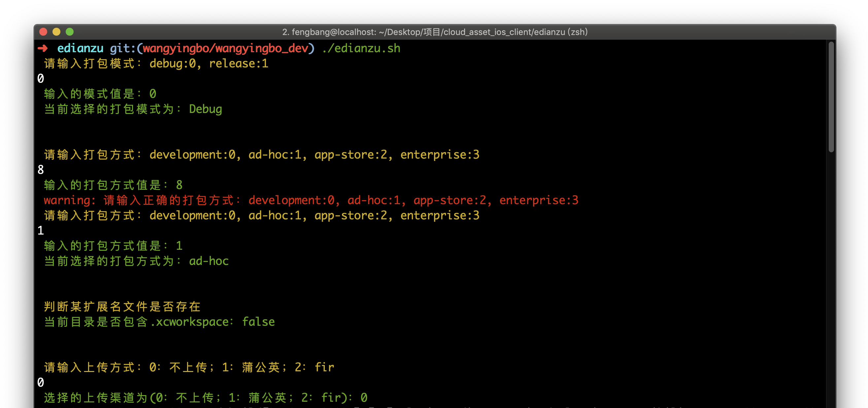Click the upload prompt ending in fir
The height and width of the screenshot is (408, 868).
coord(189,367)
